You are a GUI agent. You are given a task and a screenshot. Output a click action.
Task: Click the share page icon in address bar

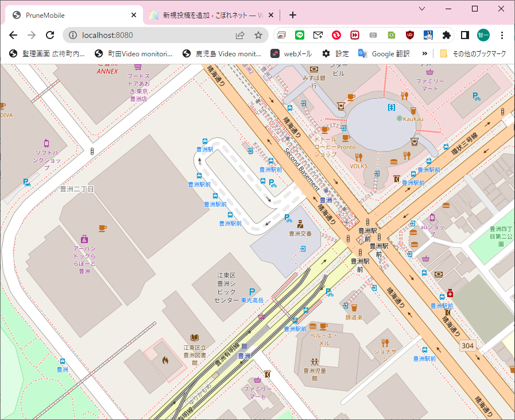point(240,35)
